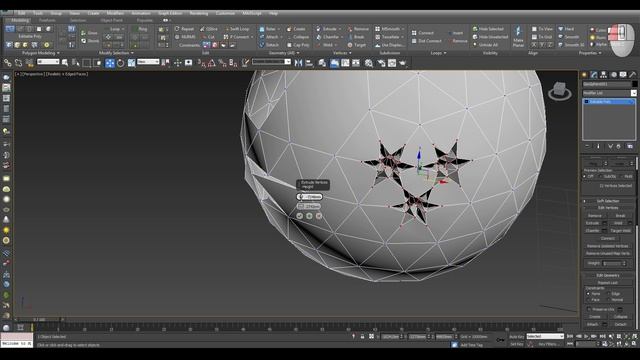Click the Shrink selection button
This screenshot has height=360, width=640.
(90, 41)
